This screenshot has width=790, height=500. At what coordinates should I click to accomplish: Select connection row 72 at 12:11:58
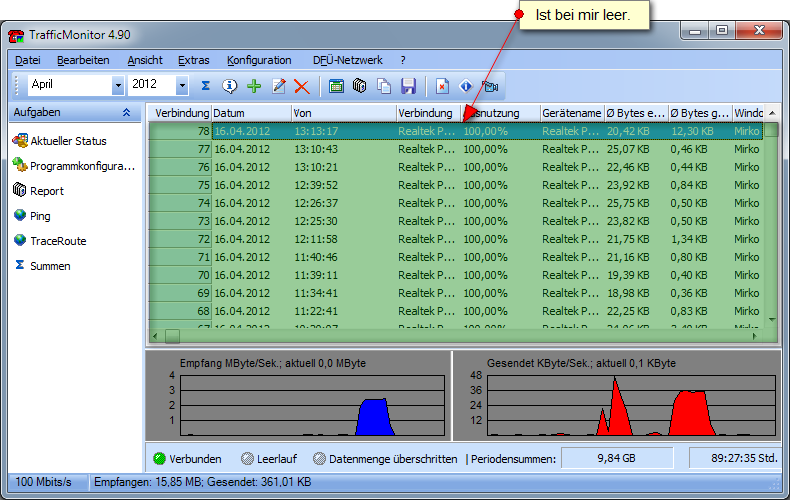click(456, 239)
